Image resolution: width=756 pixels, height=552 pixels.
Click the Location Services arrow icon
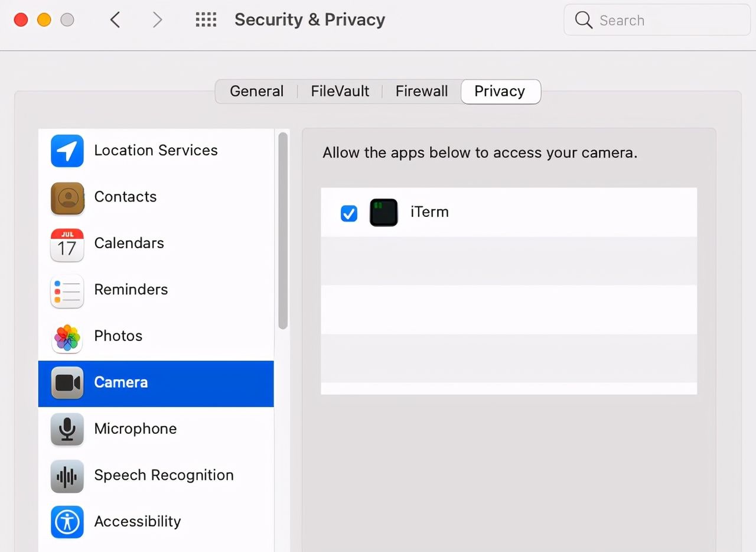click(67, 151)
